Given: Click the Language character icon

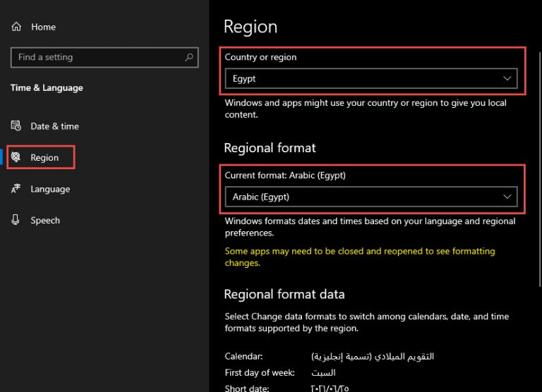Looking at the screenshot, I should pyautogui.click(x=16, y=188).
